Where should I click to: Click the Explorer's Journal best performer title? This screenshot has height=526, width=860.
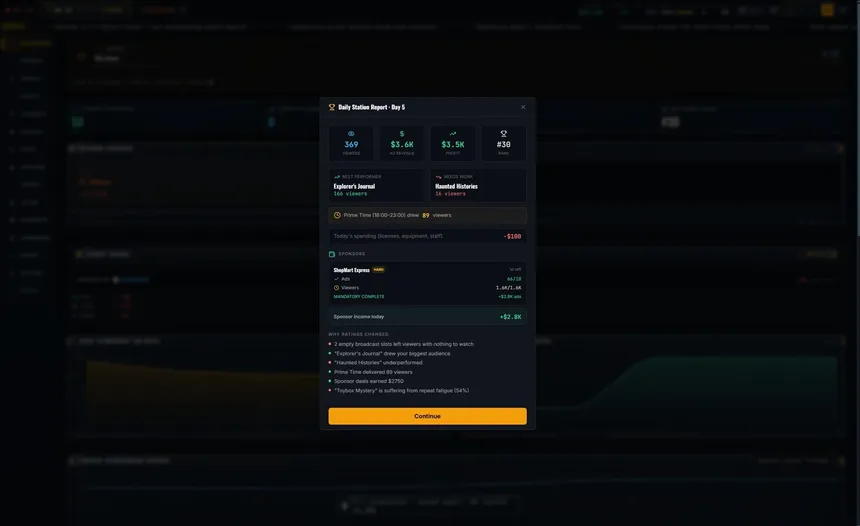tap(354, 186)
